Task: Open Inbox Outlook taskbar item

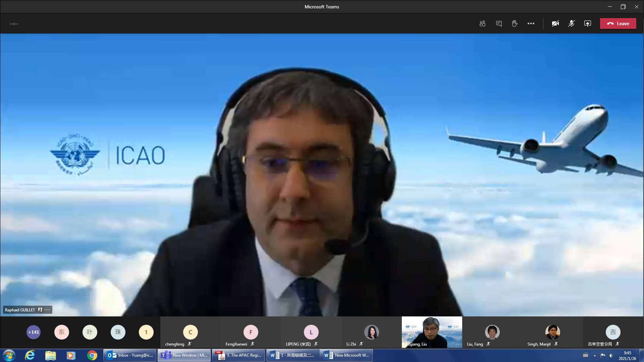Action: point(130,355)
